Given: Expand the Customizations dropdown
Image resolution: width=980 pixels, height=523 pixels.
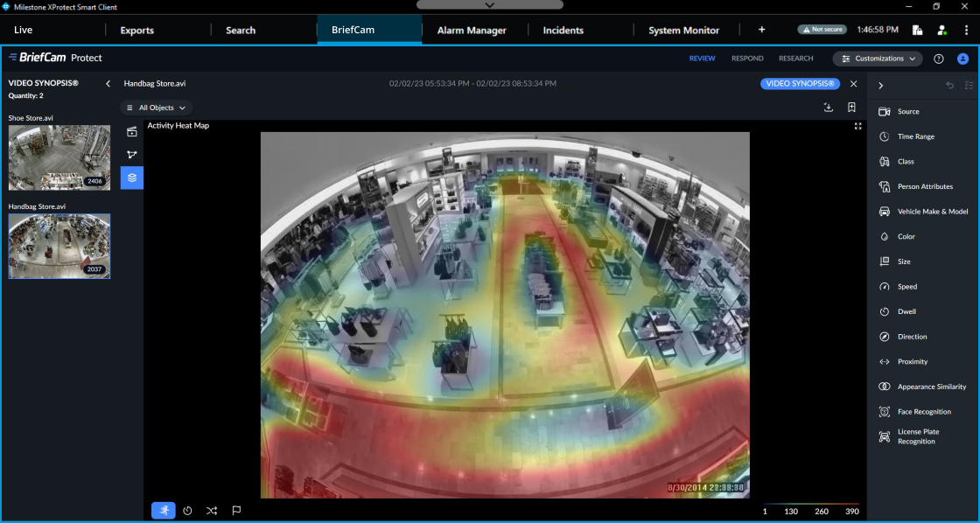Looking at the screenshot, I should pos(878,59).
